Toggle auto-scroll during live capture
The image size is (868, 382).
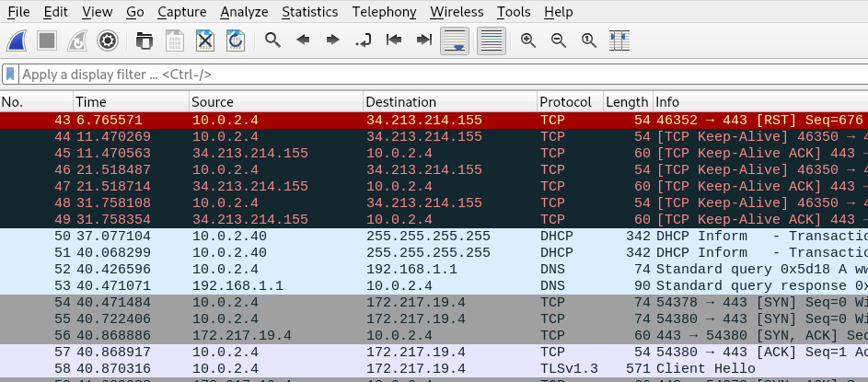coord(457,41)
